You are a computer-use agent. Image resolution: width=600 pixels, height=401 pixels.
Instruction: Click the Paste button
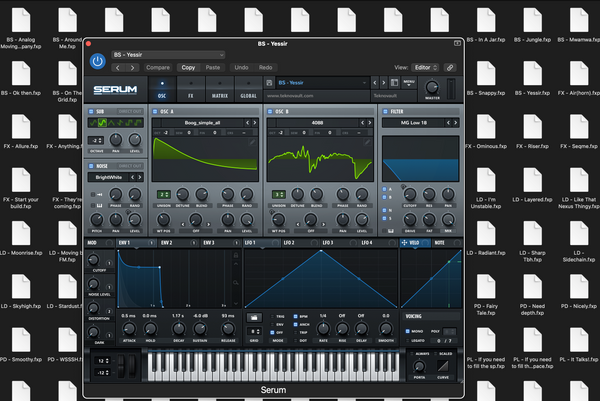pyautogui.click(x=213, y=68)
